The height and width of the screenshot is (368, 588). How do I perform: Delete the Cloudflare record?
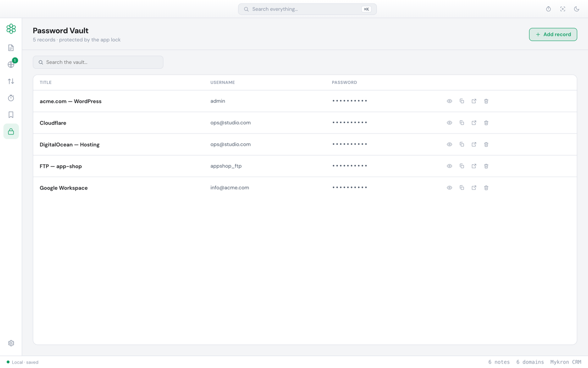486,123
